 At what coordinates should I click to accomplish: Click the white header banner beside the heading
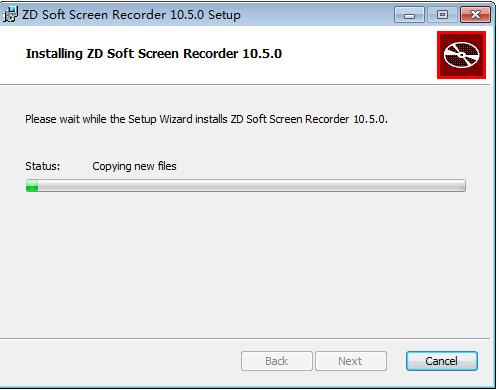coord(359,54)
